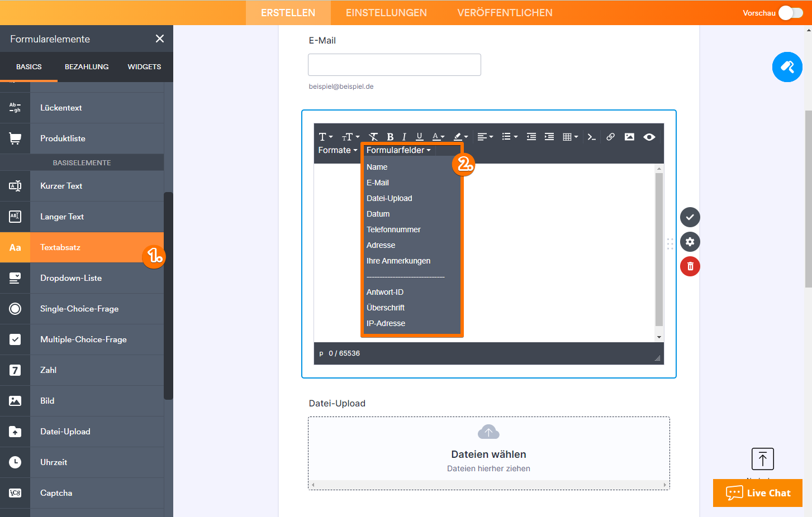Screen dimensions: 812x517
Task: Delete the element with red trash button
Action: tap(690, 266)
